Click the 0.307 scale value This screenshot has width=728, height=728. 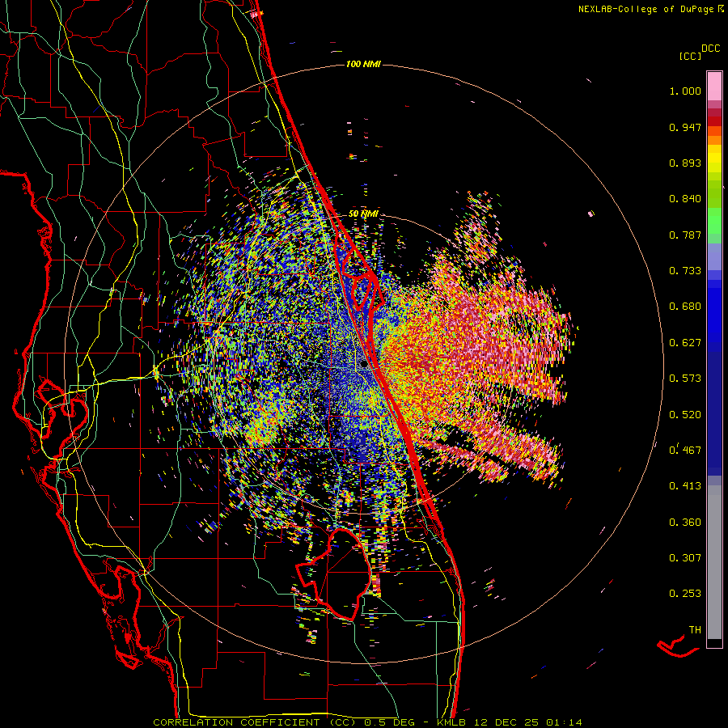point(685,557)
